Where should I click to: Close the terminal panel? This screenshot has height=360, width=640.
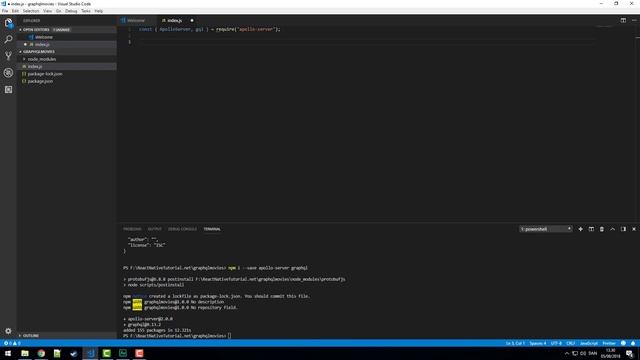pos(634,229)
